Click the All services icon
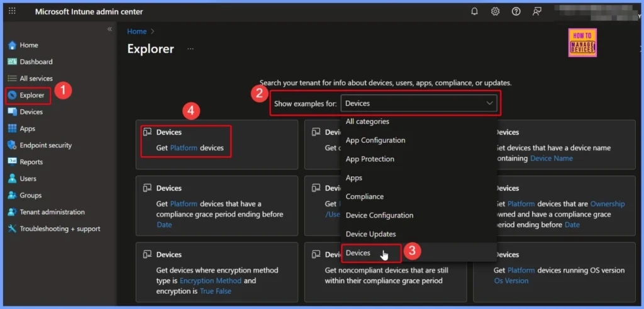Image resolution: width=644 pixels, height=309 pixels. (x=13, y=79)
